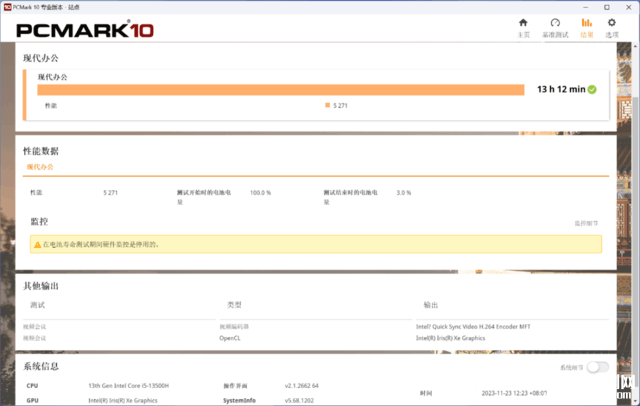Click the 5 271 score under the orange bar
This screenshot has width=640, height=406.
pyautogui.click(x=340, y=106)
